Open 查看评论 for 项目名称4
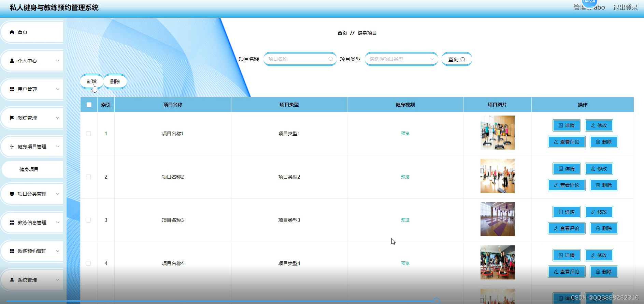644x304 pixels. 567,272
